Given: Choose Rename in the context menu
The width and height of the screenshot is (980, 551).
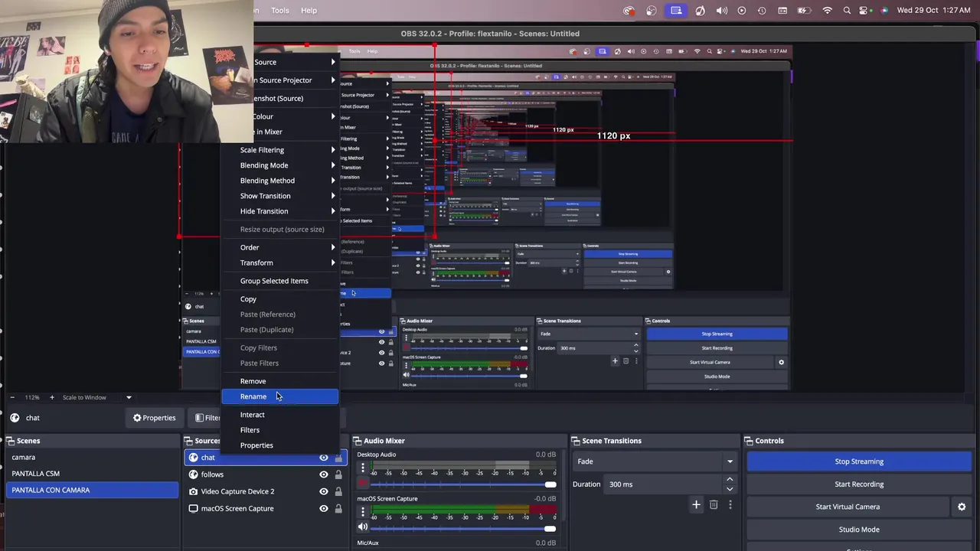Looking at the screenshot, I should tap(279, 396).
